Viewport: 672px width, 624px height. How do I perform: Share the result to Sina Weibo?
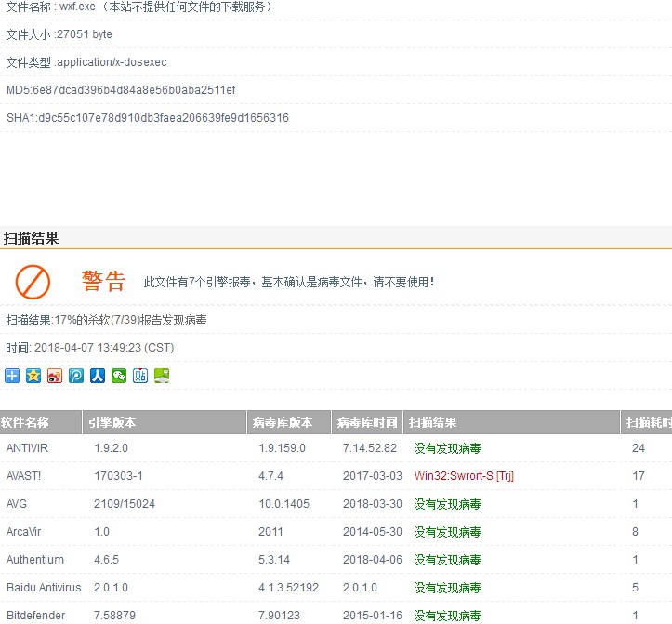click(x=55, y=376)
